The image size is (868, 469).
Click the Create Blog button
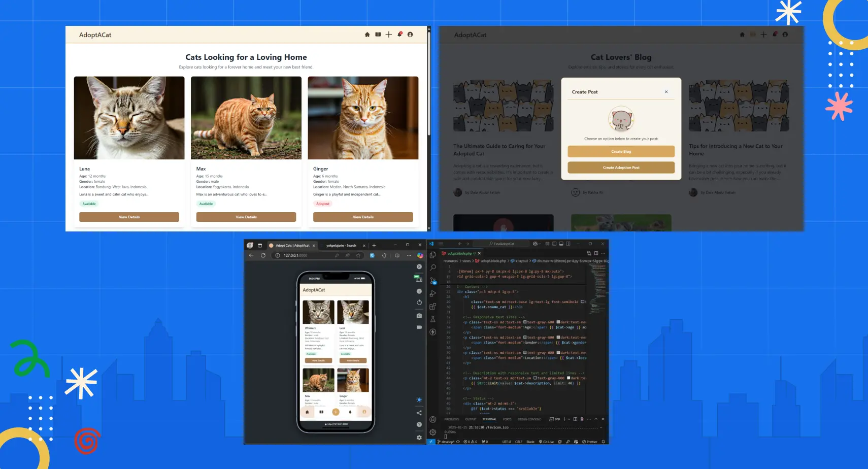(621, 151)
